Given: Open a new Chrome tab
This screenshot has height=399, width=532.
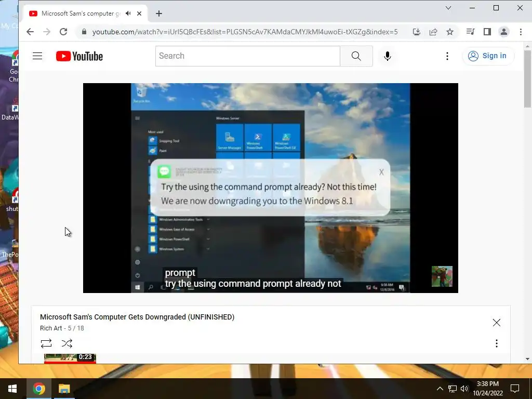Looking at the screenshot, I should 159,14.
